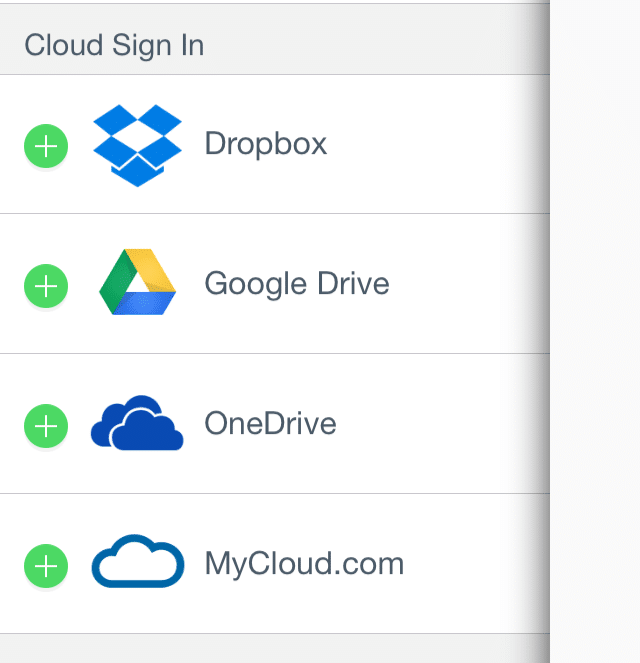This screenshot has width=640, height=663.
Task: Tap the green plus next to MyCloud.com
Action: 46,566
